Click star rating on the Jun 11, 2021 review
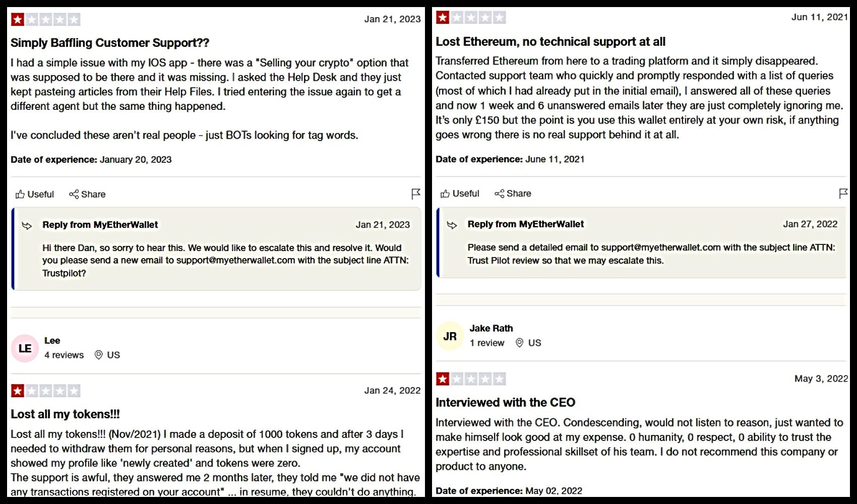This screenshot has height=504, width=857. click(x=470, y=18)
